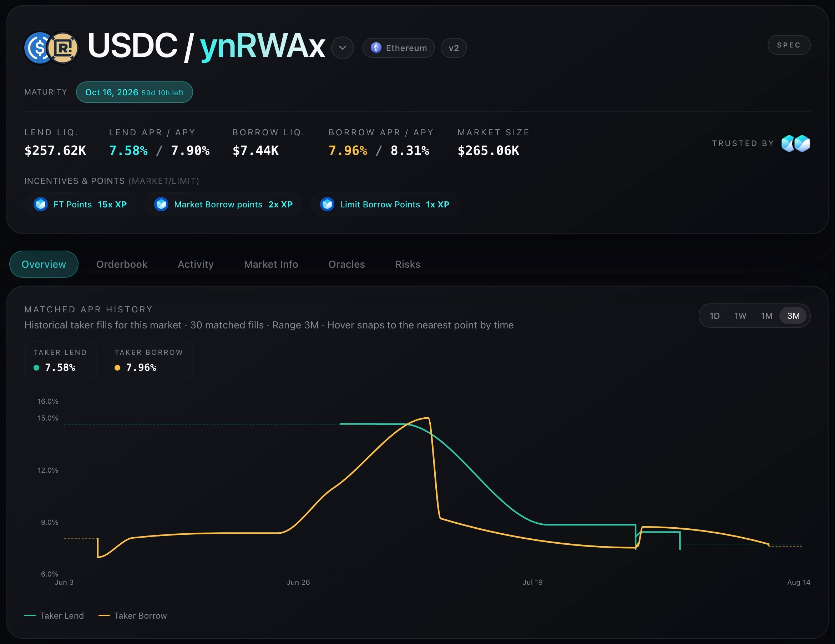Click the Trusted By first logo
835x644 pixels.
(x=788, y=144)
